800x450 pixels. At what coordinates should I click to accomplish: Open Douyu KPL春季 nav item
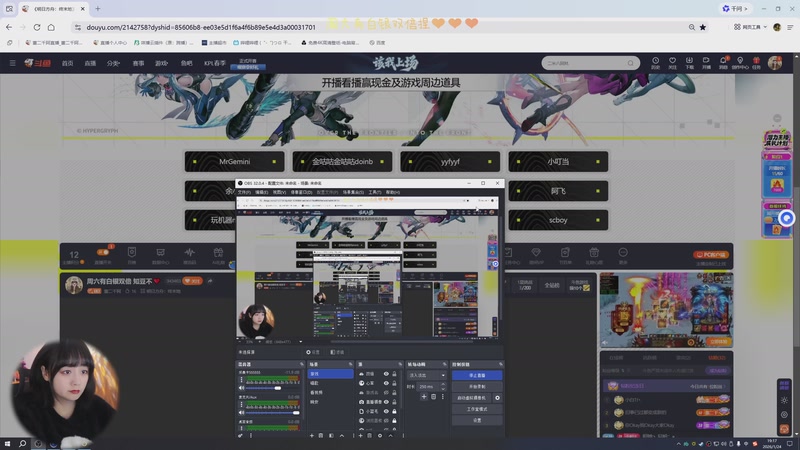(215, 63)
